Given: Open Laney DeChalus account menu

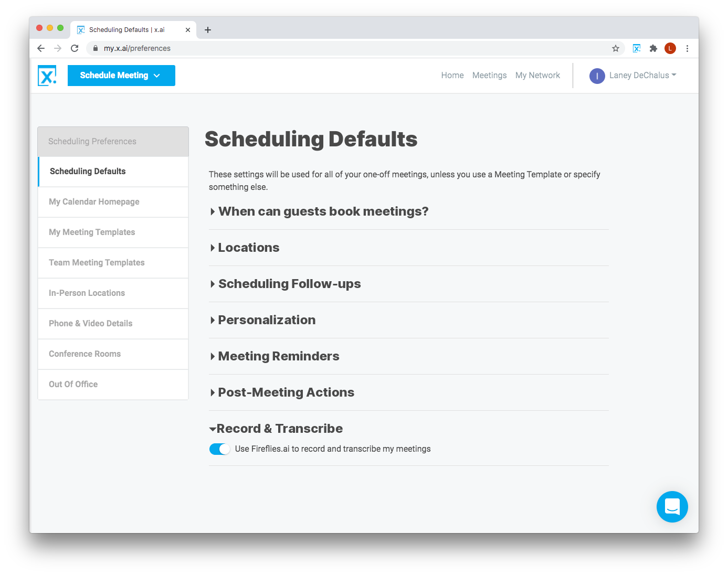Looking at the screenshot, I should point(633,76).
